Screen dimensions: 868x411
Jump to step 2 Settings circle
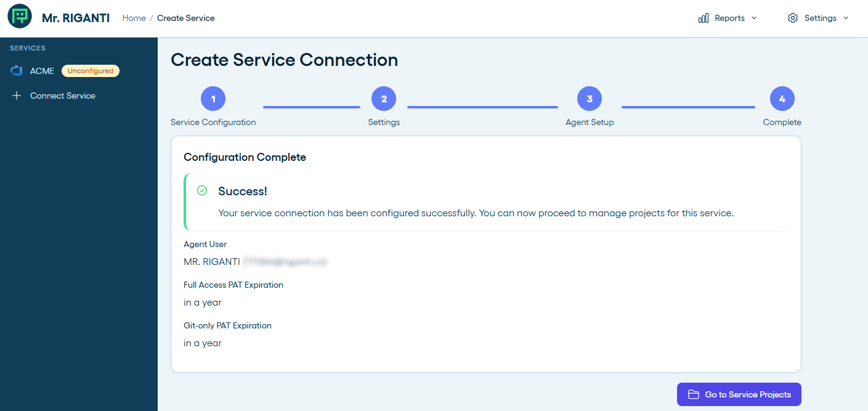pos(384,99)
